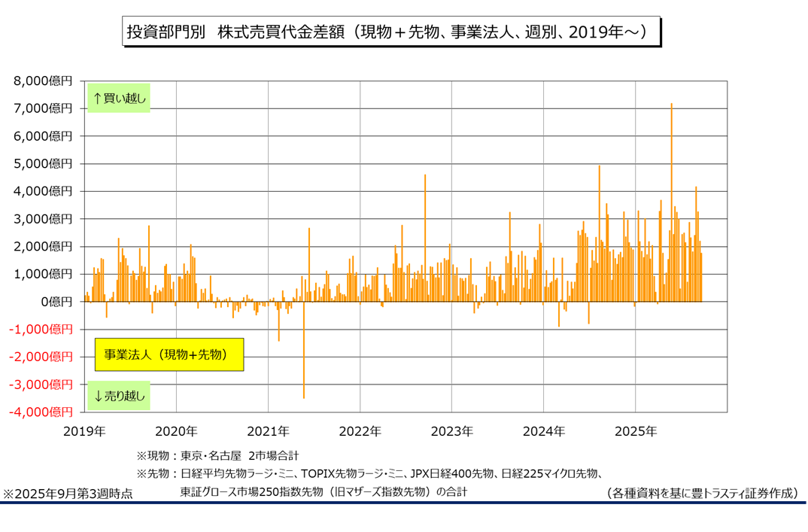Click the 2025年 x-axis label
The width and height of the screenshot is (808, 532).
pos(635,432)
